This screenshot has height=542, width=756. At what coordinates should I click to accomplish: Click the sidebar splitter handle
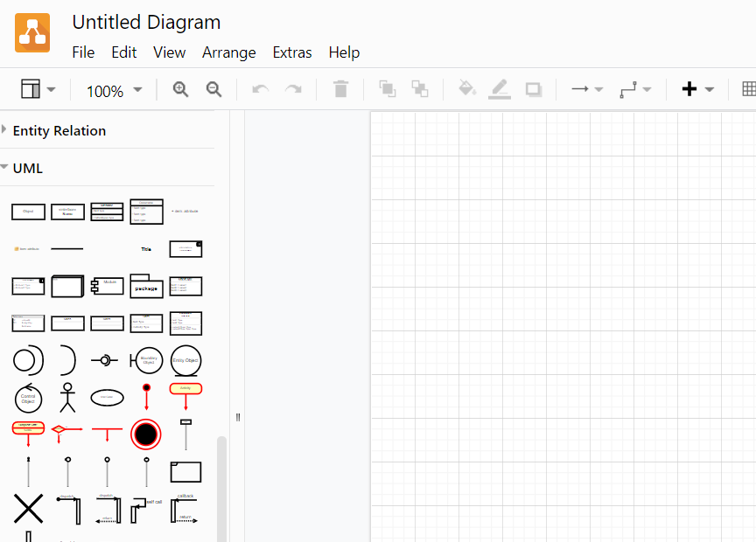coord(237,417)
